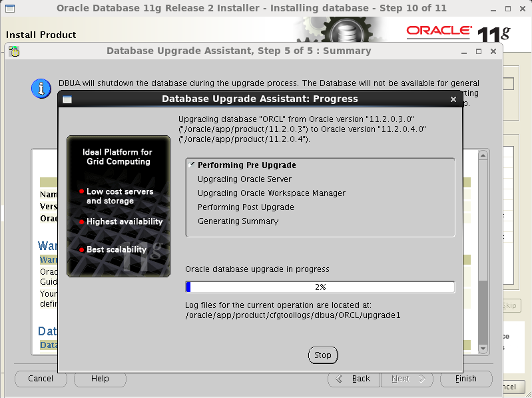Viewport: 532px width, 398px height.
Task: Click the upgrade progress bar at 2%
Action: (320, 287)
